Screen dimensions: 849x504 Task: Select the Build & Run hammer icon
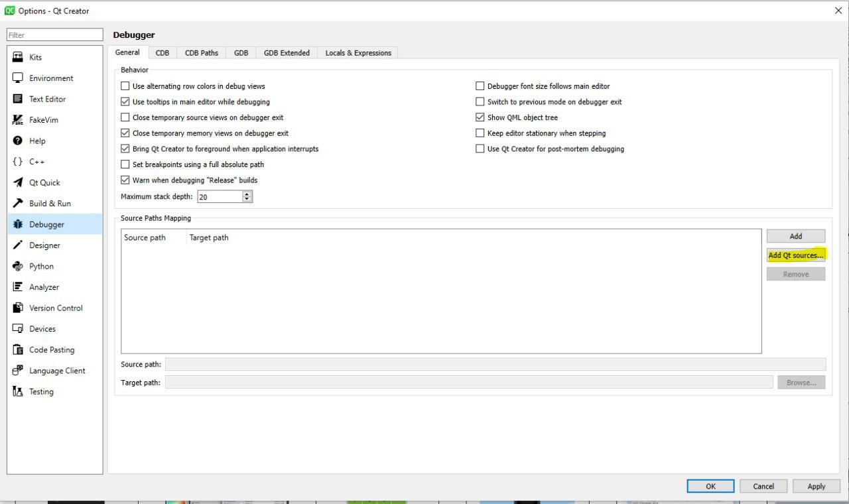coord(18,204)
